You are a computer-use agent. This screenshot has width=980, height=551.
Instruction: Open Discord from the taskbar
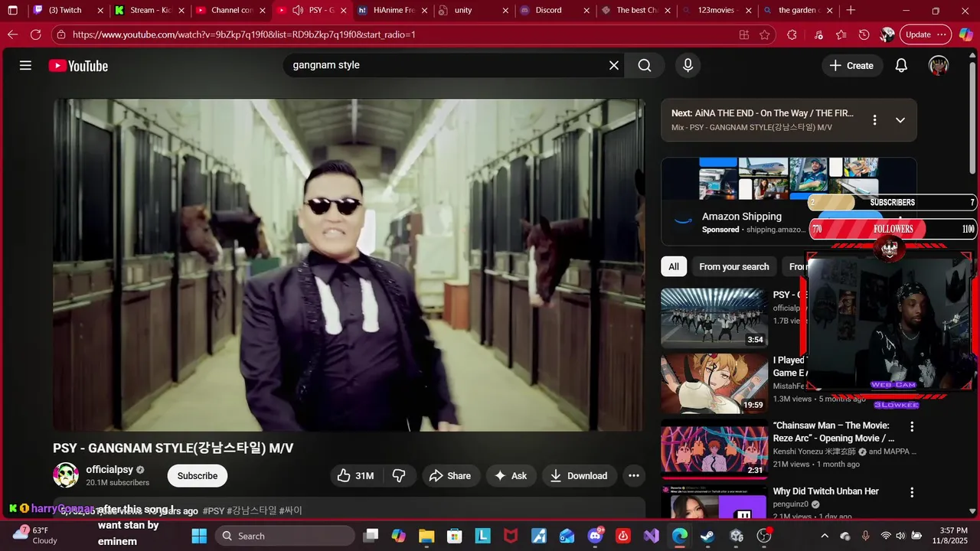[595, 536]
